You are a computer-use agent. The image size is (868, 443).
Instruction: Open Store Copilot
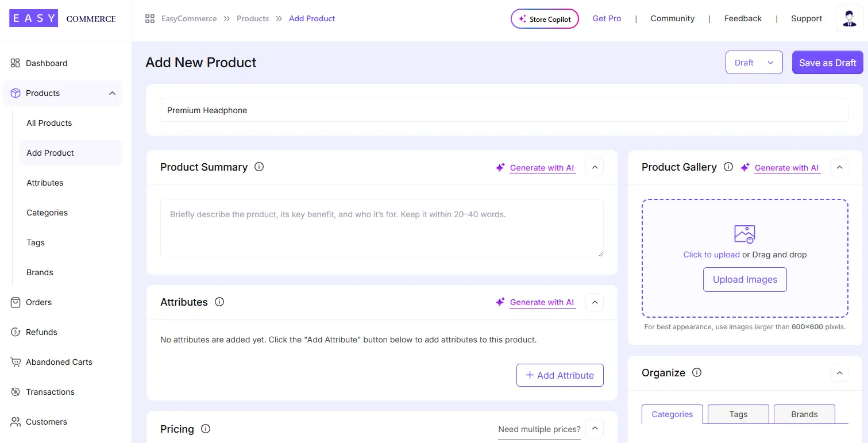click(x=545, y=18)
